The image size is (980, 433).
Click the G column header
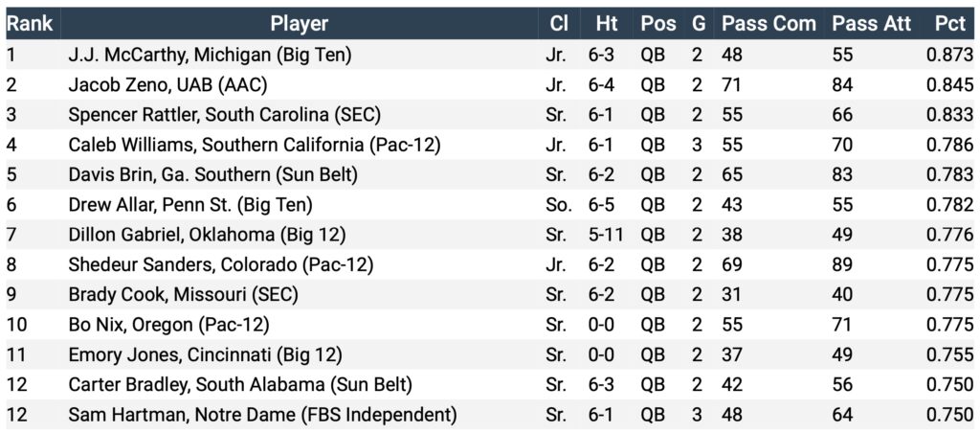tap(698, 24)
